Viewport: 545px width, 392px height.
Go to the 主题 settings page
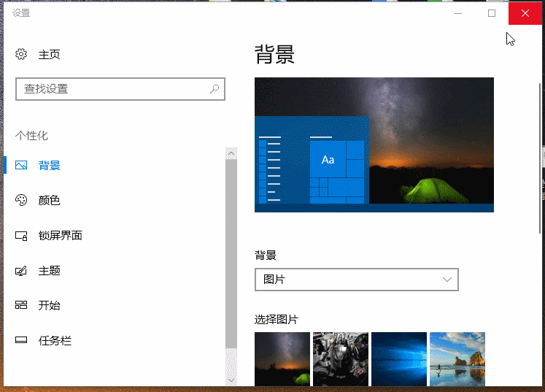49,271
